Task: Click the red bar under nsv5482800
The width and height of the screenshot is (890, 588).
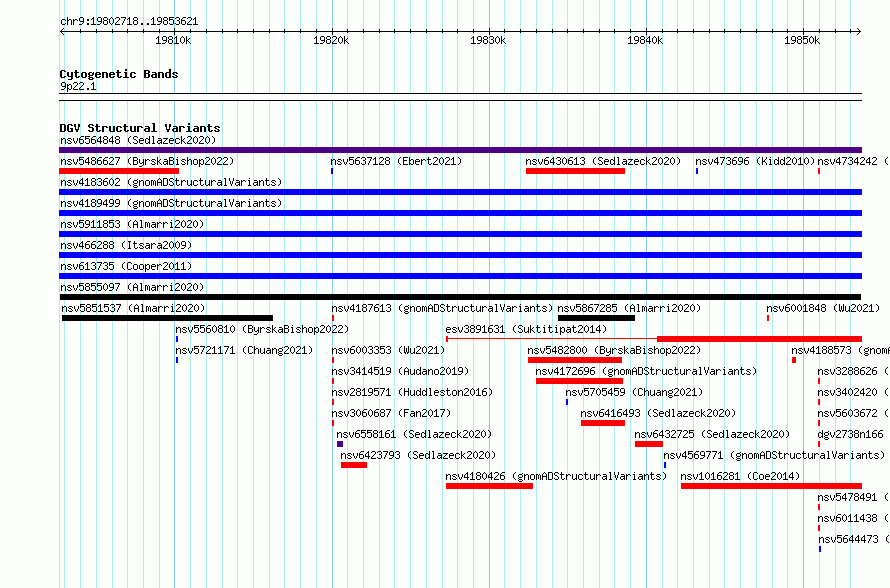Action: click(x=575, y=360)
